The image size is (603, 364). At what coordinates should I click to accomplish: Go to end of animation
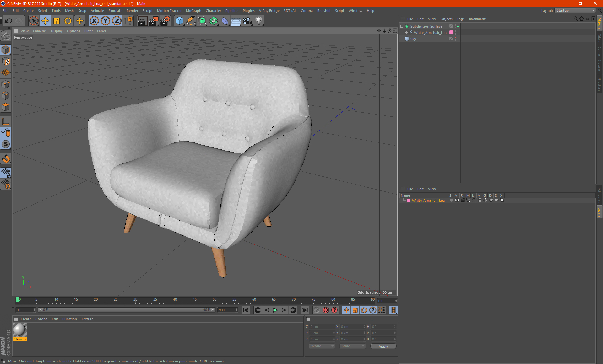coord(305,310)
